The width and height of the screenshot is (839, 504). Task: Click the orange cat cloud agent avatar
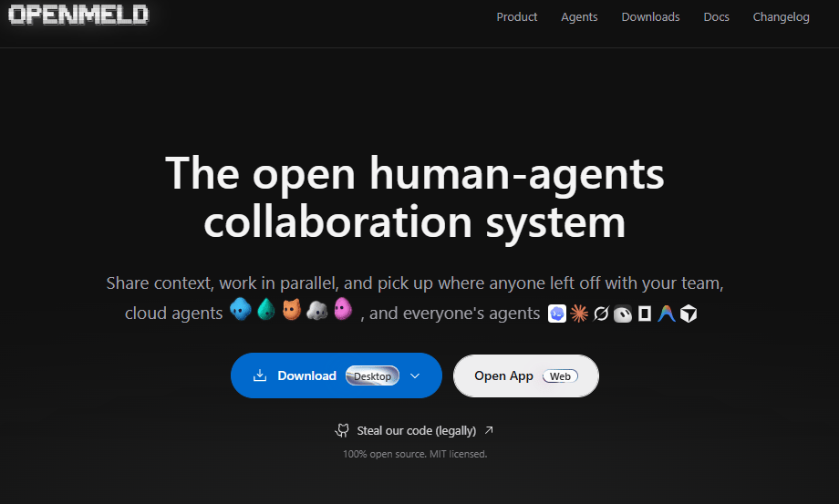[292, 310]
